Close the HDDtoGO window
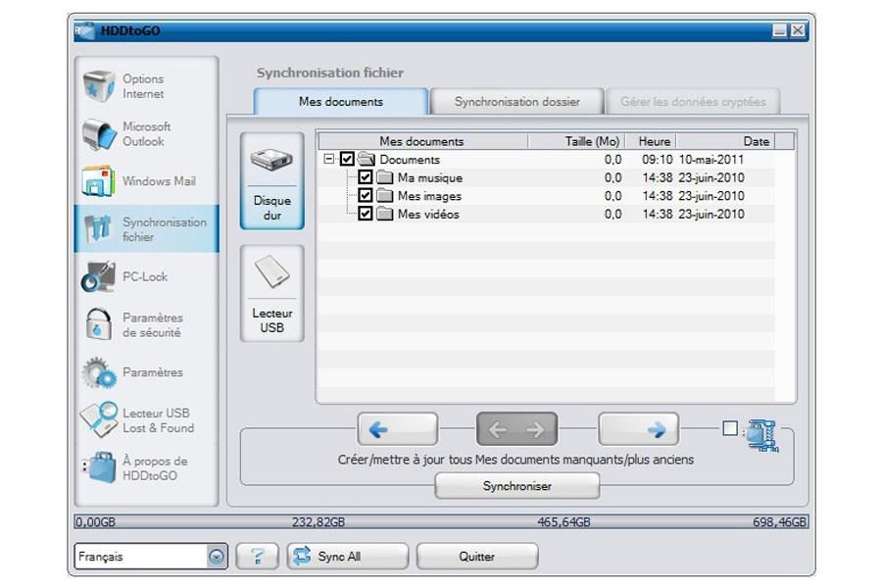882x588 pixels. 798,30
